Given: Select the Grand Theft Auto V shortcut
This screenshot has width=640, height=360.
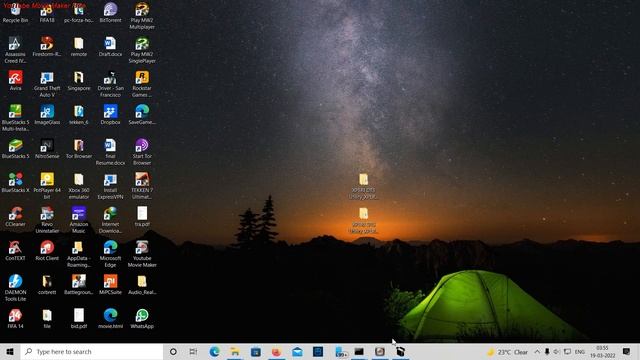Looking at the screenshot, I should tap(47, 84).
